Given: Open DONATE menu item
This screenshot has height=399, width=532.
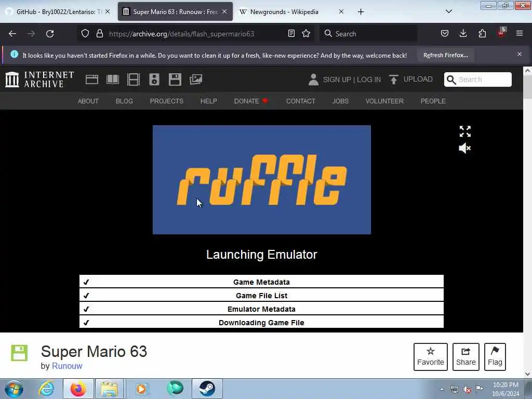Looking at the screenshot, I should coord(251,101).
